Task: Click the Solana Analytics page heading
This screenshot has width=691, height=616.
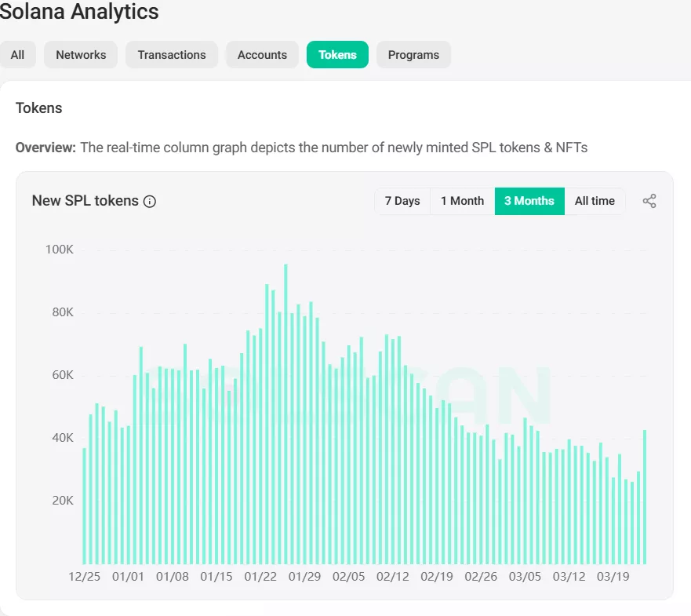Action: (79, 12)
